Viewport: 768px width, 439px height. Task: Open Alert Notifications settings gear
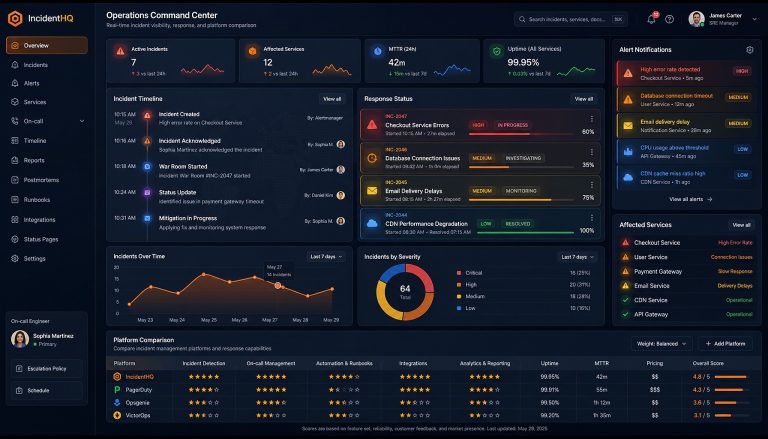[749, 49]
